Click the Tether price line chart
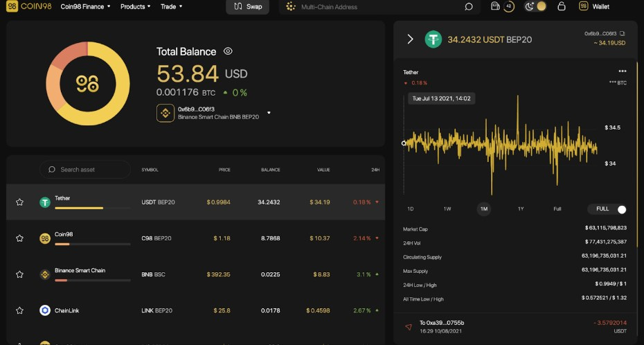 point(501,145)
